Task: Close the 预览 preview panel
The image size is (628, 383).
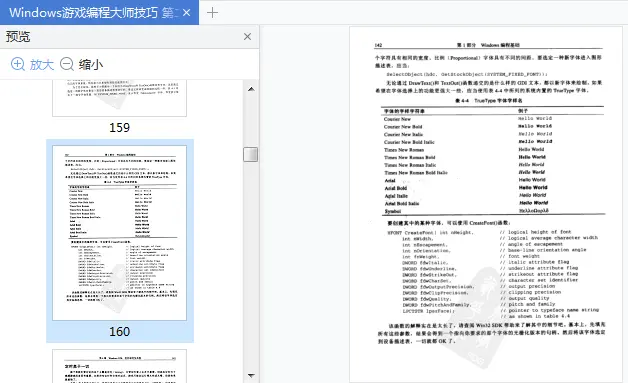Action: (x=248, y=36)
